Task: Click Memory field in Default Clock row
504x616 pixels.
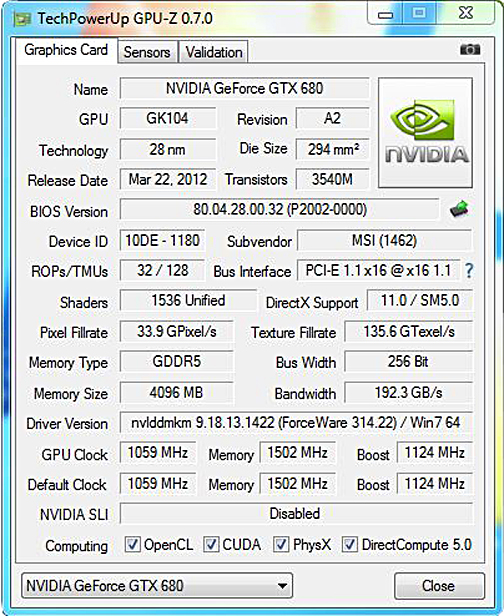Action: pyautogui.click(x=297, y=483)
